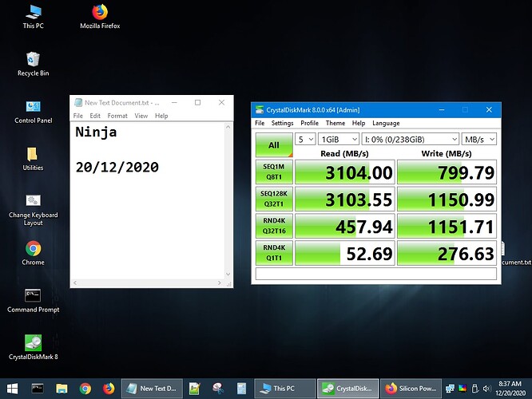Click the RND4K Q1T1 write result 276.63

pyautogui.click(x=447, y=253)
